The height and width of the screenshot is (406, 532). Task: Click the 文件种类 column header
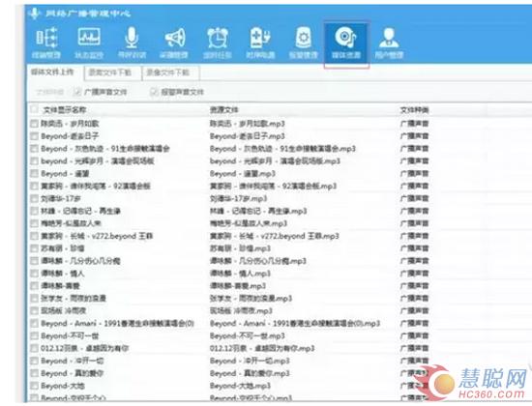(415, 110)
